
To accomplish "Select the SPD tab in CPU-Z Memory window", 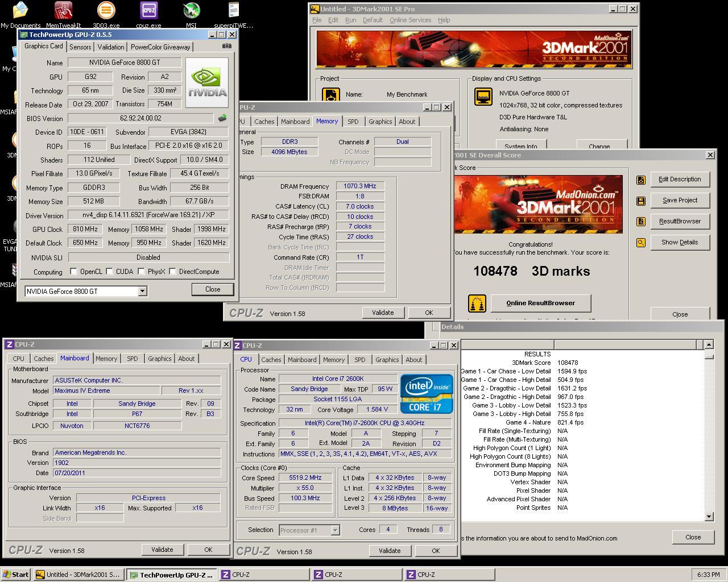I will (353, 122).
